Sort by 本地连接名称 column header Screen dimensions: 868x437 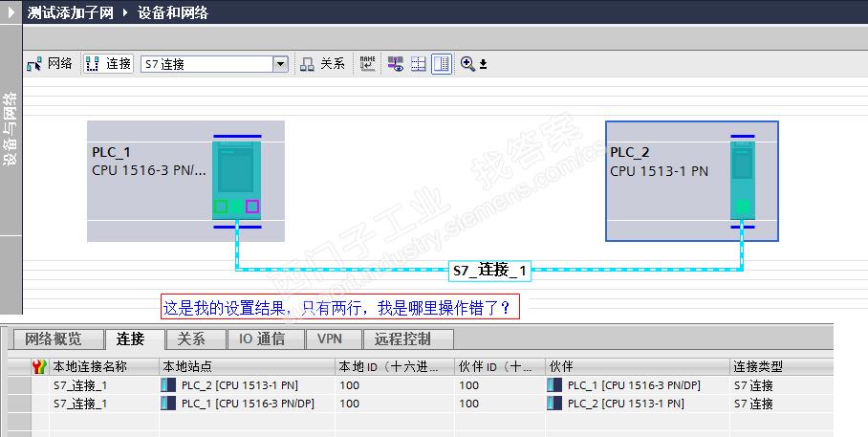pyautogui.click(x=104, y=366)
